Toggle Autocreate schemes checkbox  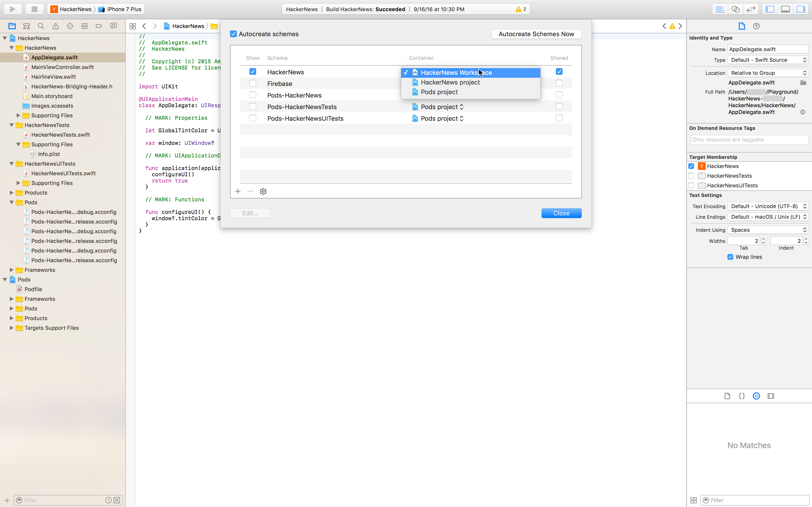233,34
